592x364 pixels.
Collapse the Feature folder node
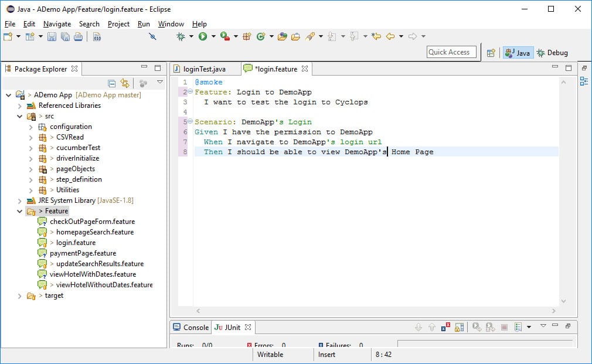(19, 212)
